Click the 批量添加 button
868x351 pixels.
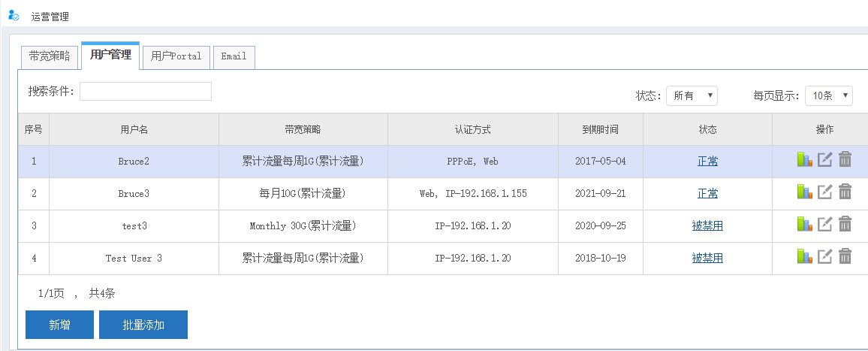pyautogui.click(x=143, y=325)
